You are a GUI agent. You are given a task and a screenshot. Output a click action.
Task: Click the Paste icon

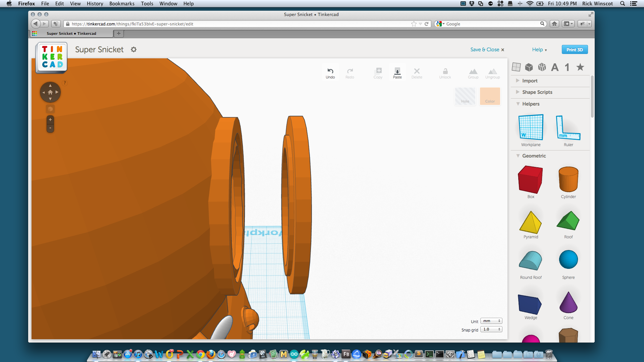click(397, 71)
